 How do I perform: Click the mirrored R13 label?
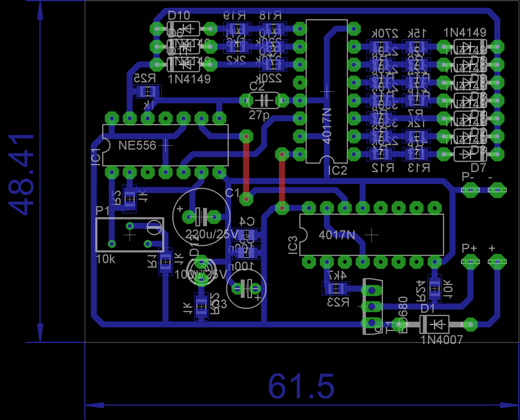coord(419,168)
